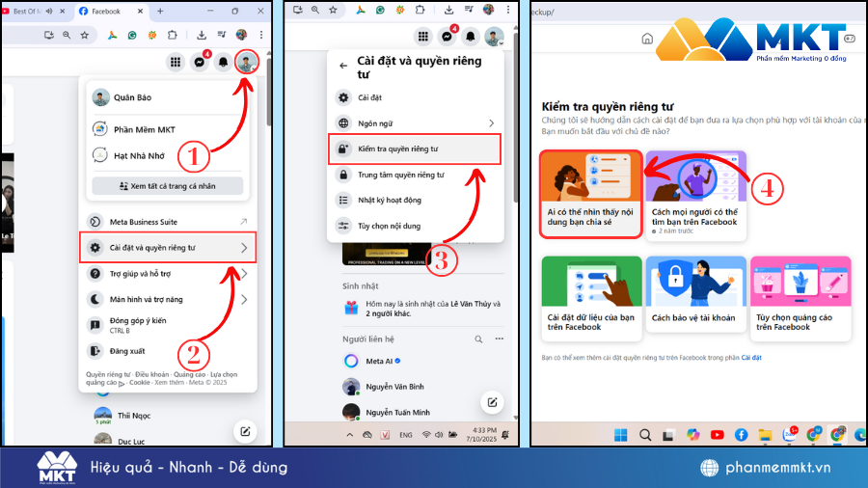
Task: Choose Đăng xuất to log out
Action: coord(168,351)
